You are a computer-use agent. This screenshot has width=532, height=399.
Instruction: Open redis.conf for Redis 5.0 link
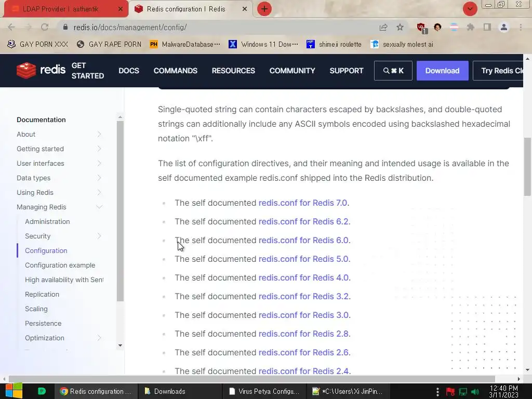coord(303,259)
